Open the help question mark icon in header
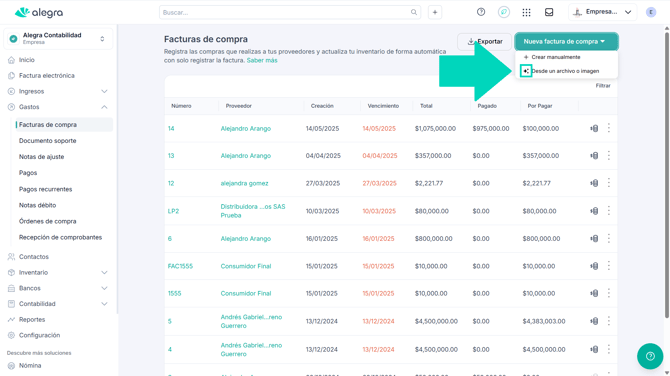Viewport: 670px width, 376px height. pos(481,12)
